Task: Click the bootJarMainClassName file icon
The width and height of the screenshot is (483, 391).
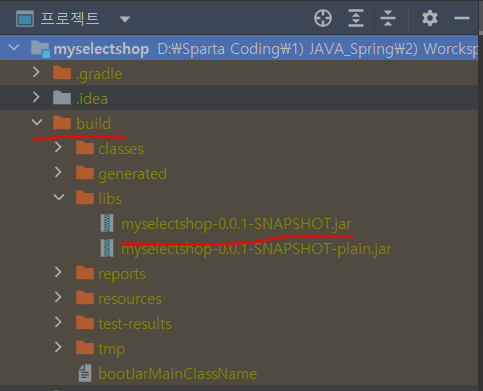Action: tap(85, 373)
